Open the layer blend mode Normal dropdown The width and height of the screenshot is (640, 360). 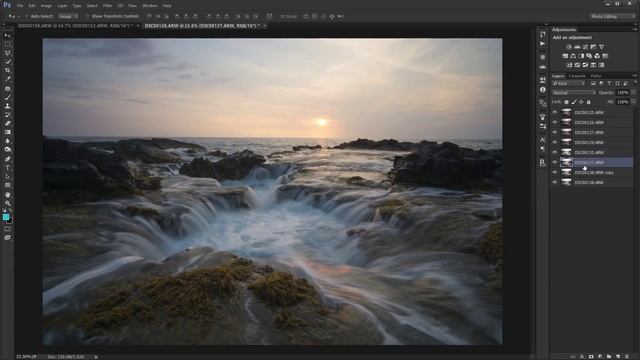coord(573,93)
